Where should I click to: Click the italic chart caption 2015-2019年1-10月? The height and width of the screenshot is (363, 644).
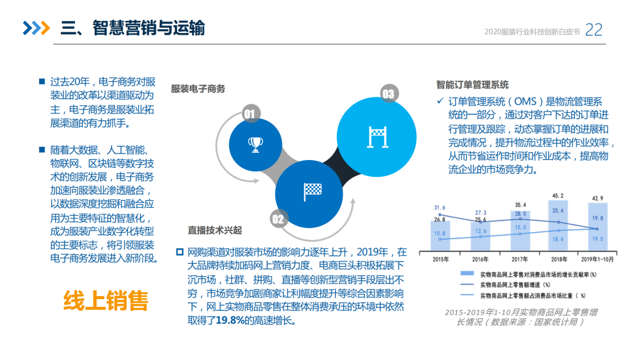tap(521, 317)
